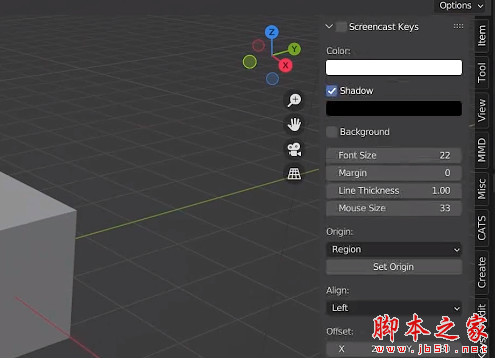Open the black Shadow color swatch

pos(394,109)
